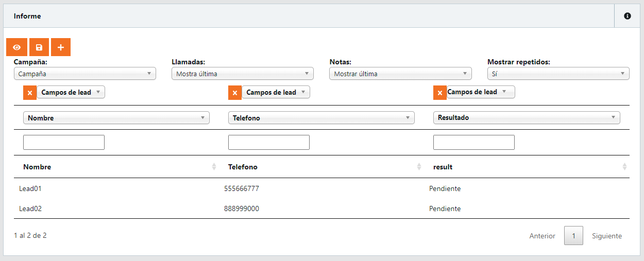Change the Mostrar repetidos dropdown
Image resolution: width=644 pixels, height=261 pixels.
point(558,74)
